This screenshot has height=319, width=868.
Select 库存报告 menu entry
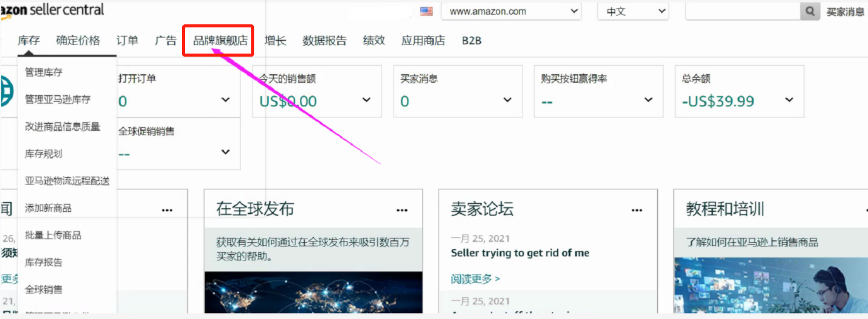(44, 262)
